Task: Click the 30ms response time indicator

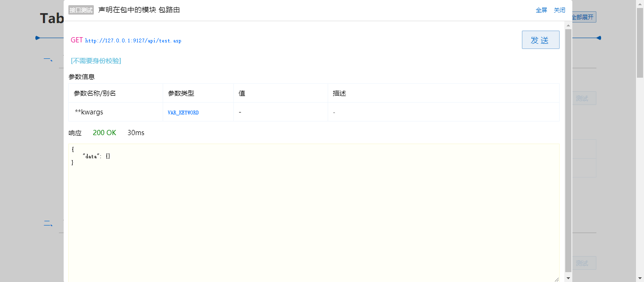Action: tap(136, 133)
